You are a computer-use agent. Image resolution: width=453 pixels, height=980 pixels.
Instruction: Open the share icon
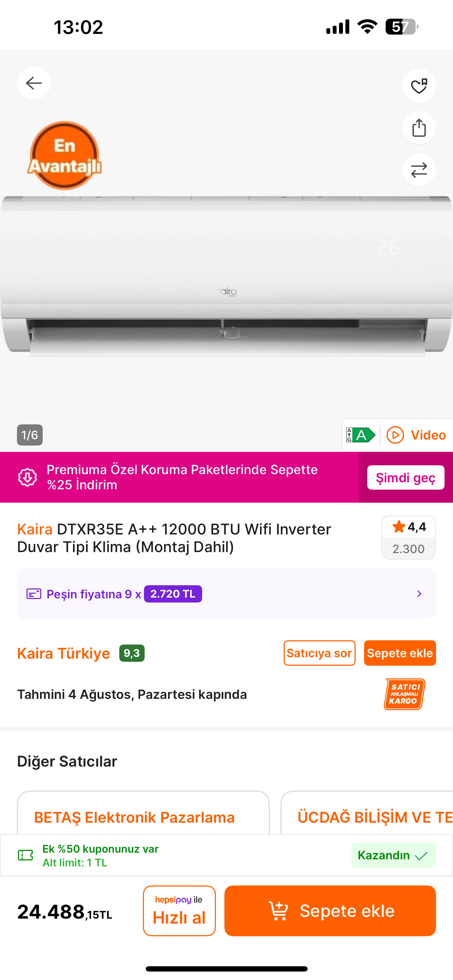(419, 128)
